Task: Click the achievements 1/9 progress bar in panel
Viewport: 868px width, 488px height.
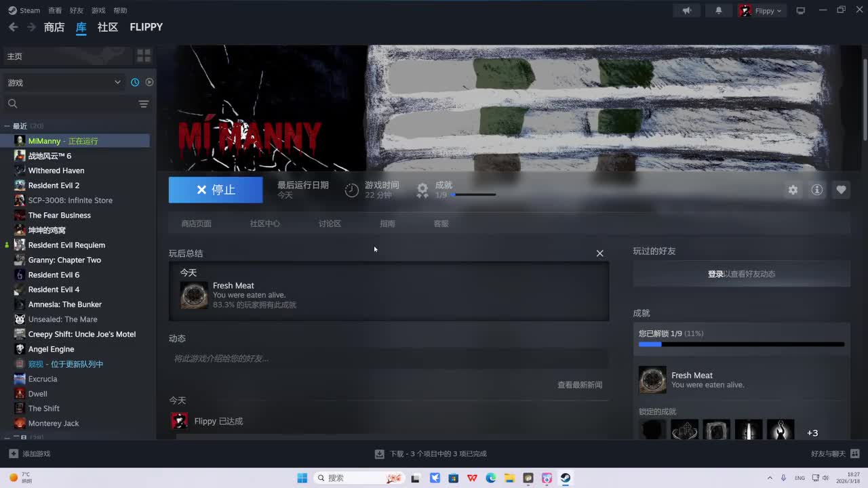Action: 741,344
